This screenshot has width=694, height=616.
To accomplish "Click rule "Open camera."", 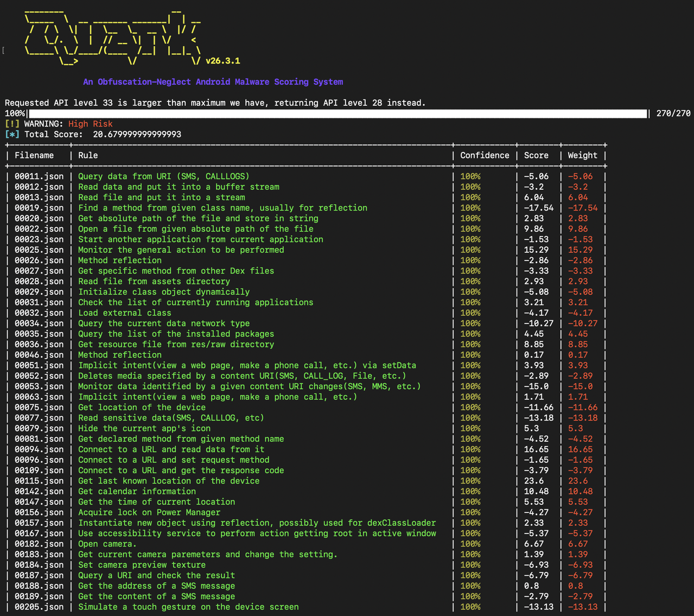I will pyautogui.click(x=107, y=544).
